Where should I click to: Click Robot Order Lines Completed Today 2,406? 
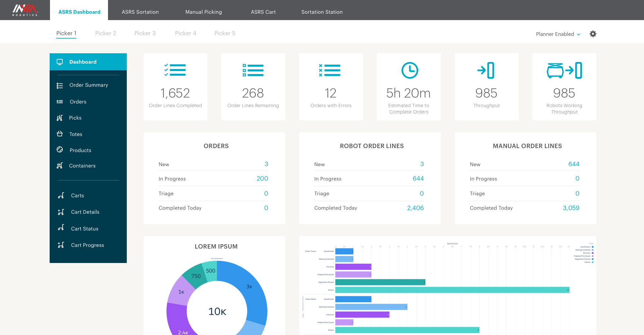coord(415,208)
